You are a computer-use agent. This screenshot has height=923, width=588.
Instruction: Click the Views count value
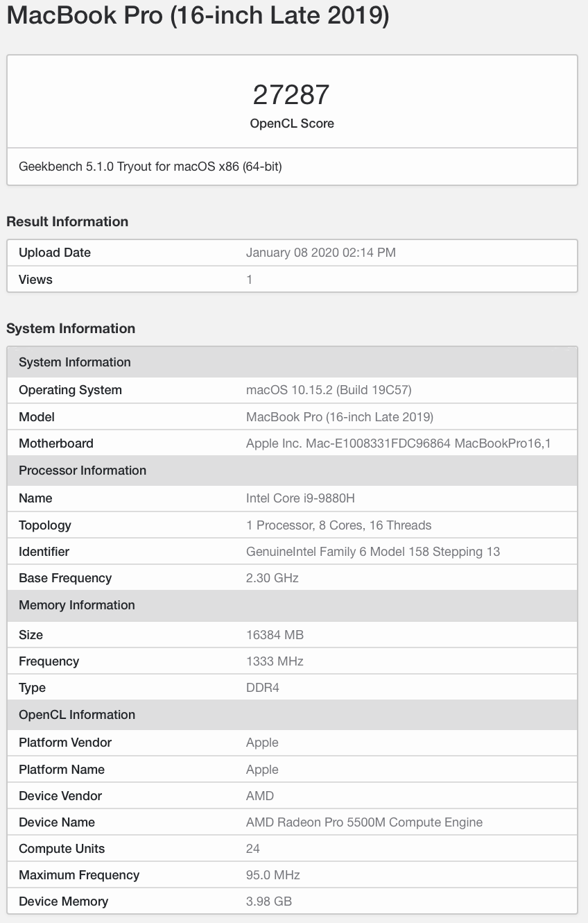tap(250, 279)
